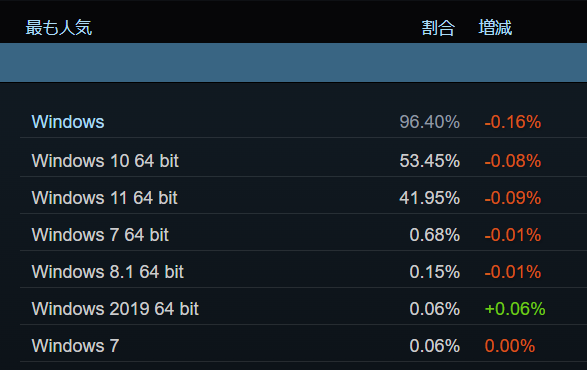Click the blue highlighted header bar
Image resolution: width=587 pixels, height=370 pixels.
pos(294,63)
